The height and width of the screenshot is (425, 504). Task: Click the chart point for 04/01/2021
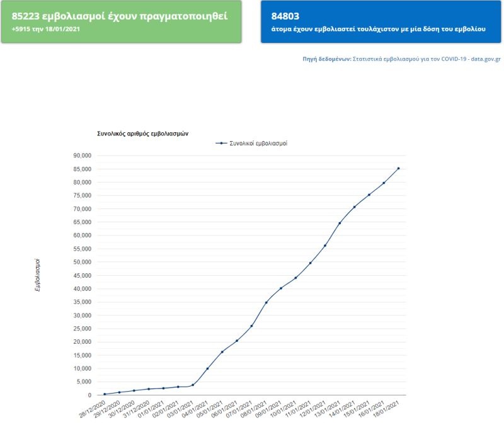[207, 368]
